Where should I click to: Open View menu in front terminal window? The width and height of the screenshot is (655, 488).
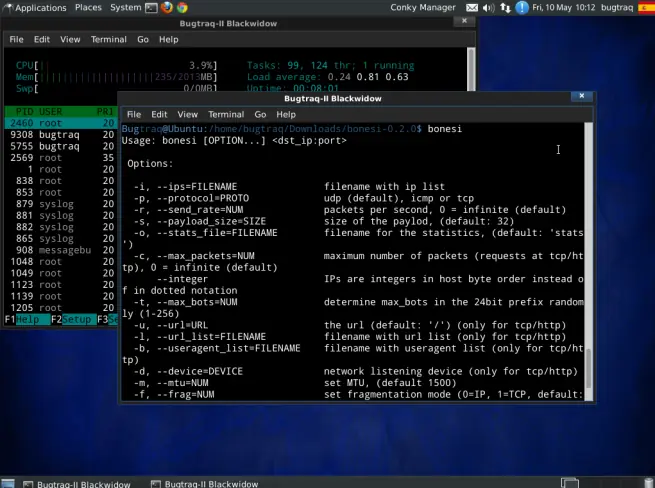(x=187, y=114)
